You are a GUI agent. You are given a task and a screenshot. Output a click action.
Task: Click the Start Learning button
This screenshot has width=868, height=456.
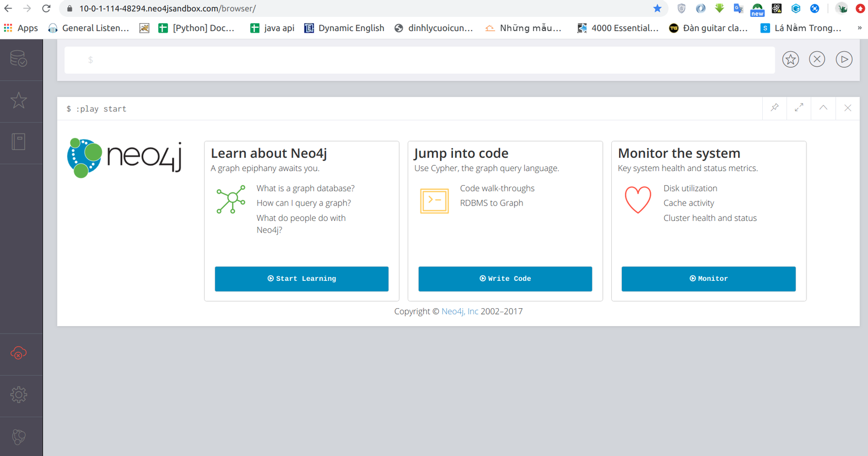pyautogui.click(x=301, y=279)
